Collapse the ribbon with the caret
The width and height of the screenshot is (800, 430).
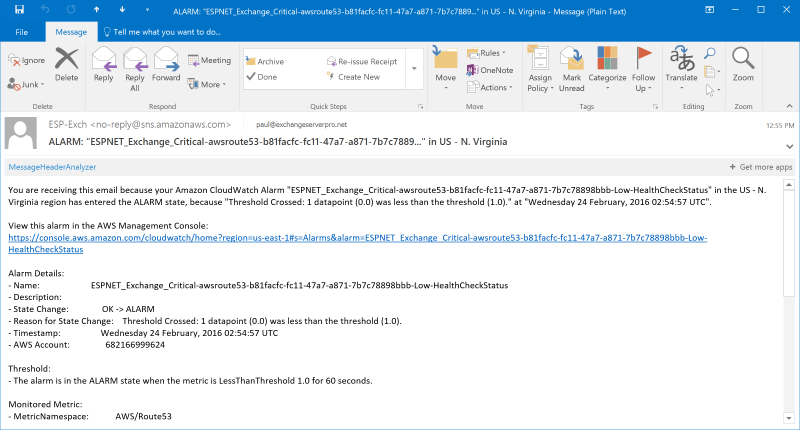789,106
